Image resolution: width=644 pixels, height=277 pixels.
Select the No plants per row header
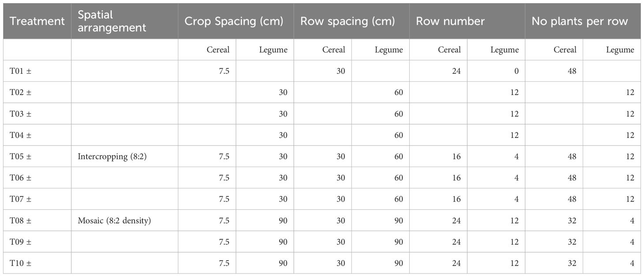coord(580,21)
